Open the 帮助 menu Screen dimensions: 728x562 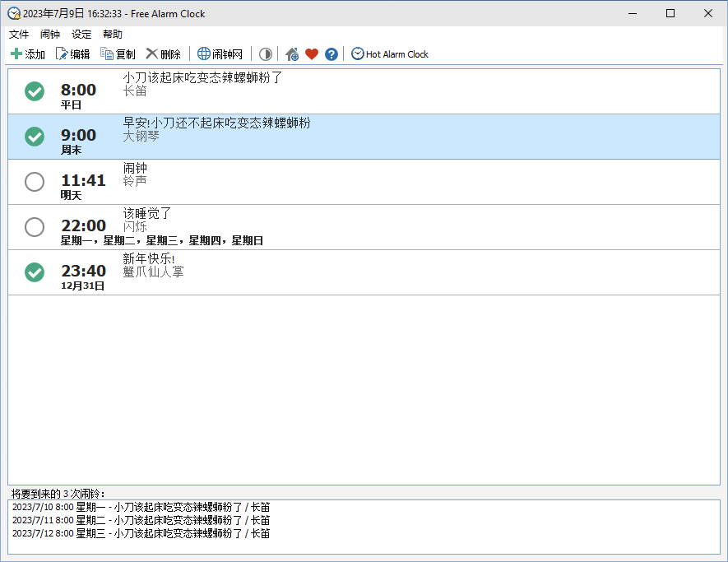pyautogui.click(x=113, y=35)
